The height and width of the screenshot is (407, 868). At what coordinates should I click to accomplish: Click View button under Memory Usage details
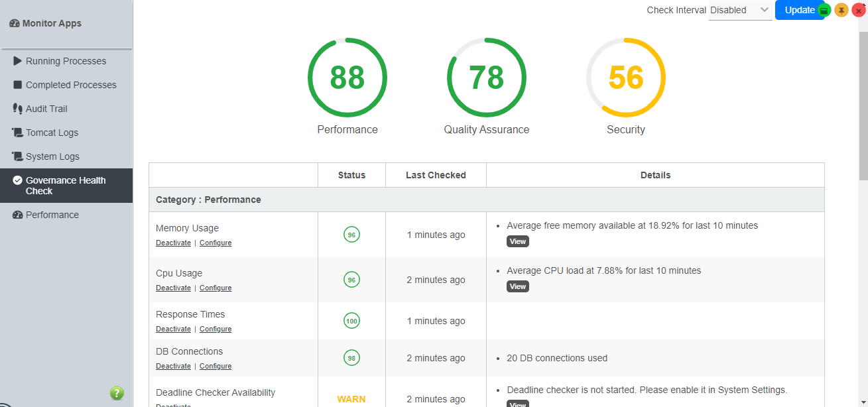[517, 241]
